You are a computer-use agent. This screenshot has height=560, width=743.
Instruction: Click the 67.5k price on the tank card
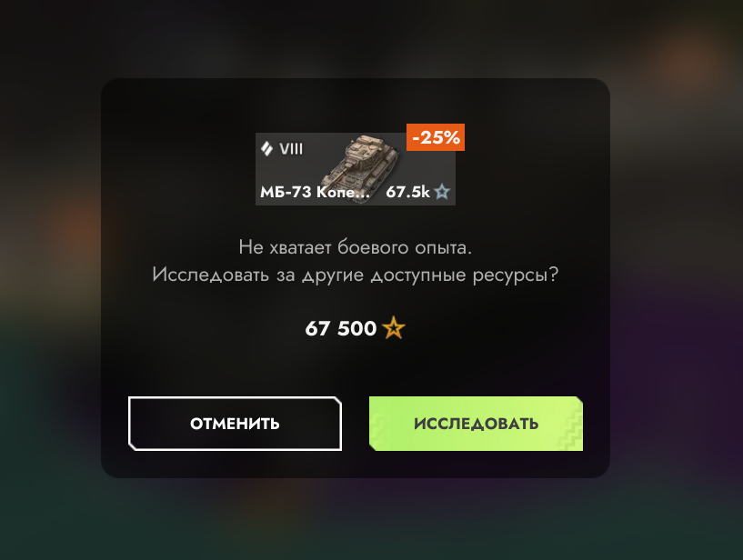click(x=407, y=192)
